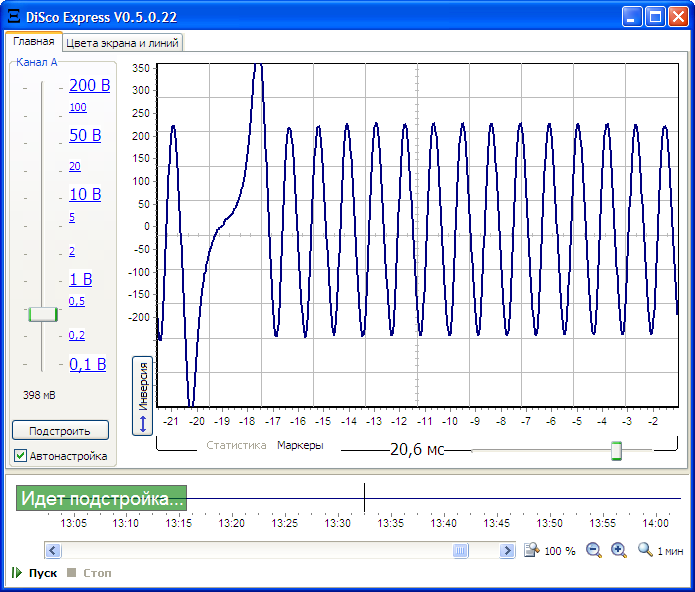695x592 pixels.
Task: Click the zoom out magnifier icon
Action: pyautogui.click(x=594, y=550)
